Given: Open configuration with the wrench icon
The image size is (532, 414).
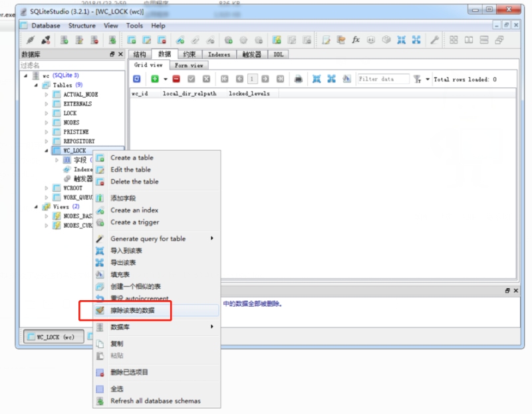Looking at the screenshot, I should point(434,40).
